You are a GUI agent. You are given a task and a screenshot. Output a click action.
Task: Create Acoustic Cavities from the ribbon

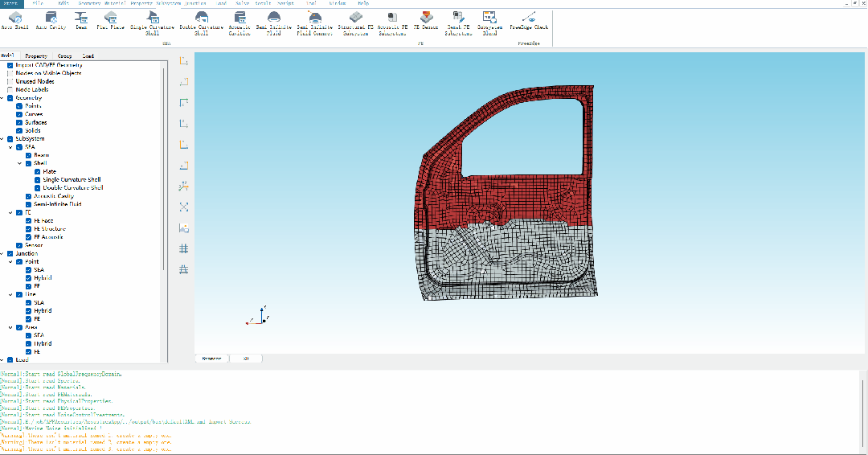coord(240,24)
